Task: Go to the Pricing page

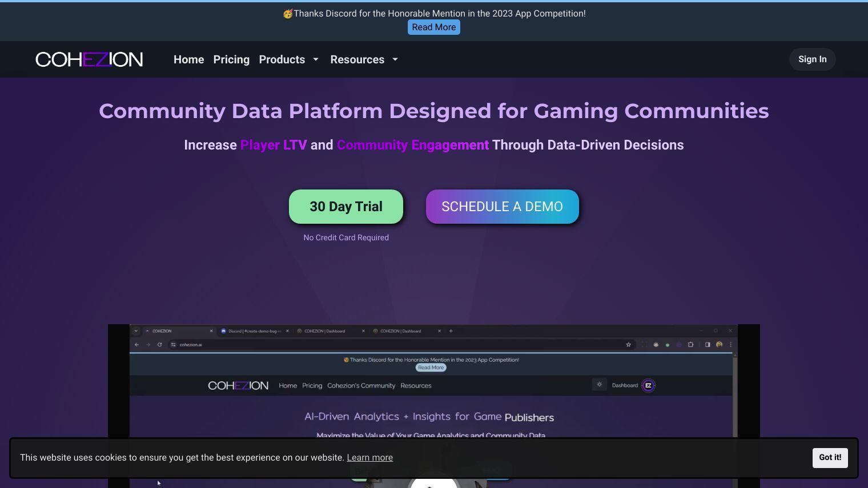Action: (x=231, y=59)
